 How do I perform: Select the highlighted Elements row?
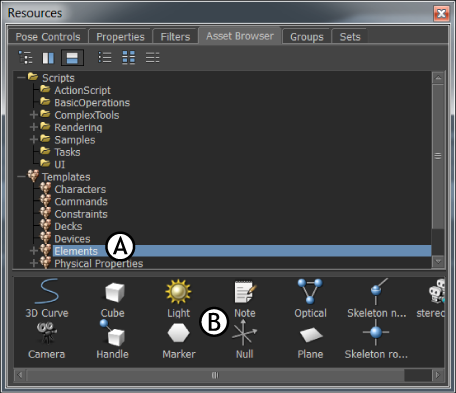point(242,251)
